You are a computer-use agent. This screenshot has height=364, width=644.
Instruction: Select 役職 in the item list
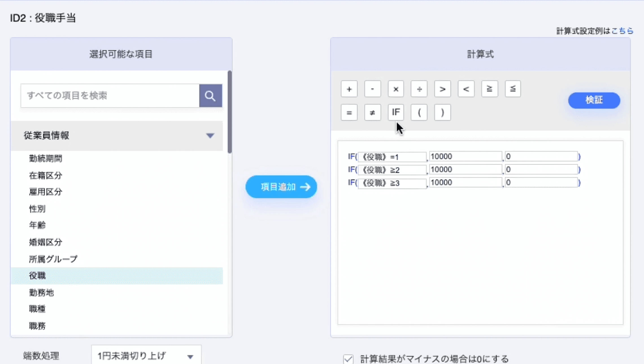point(37,276)
